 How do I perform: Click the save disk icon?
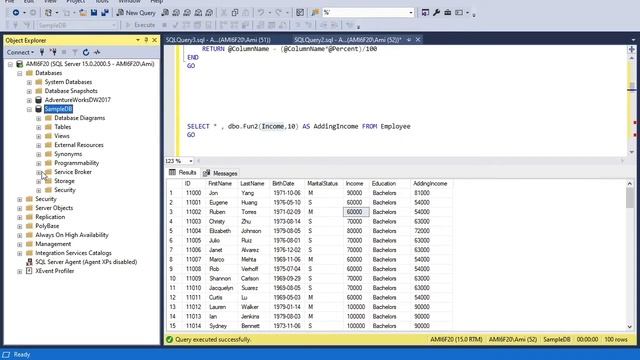(x=94, y=13)
